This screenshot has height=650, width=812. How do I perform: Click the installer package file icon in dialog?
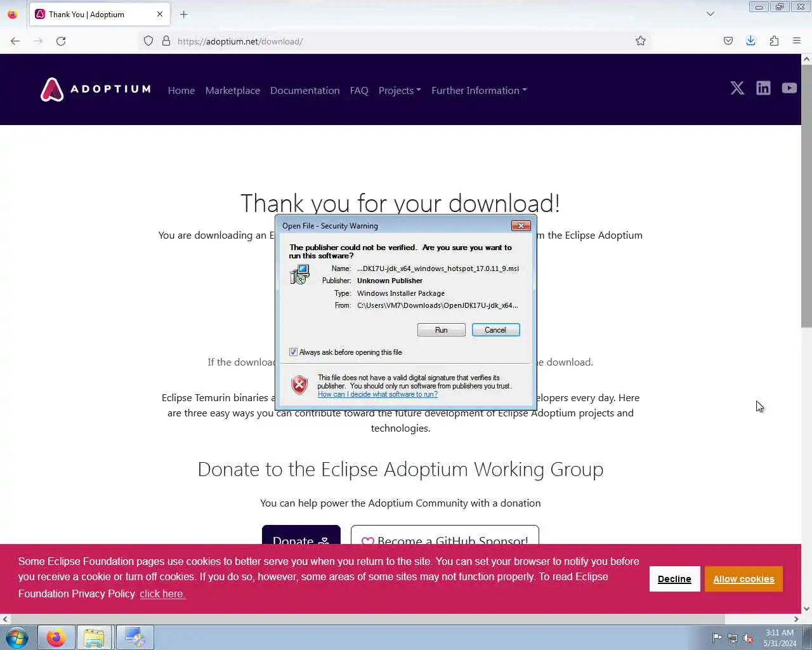[299, 275]
